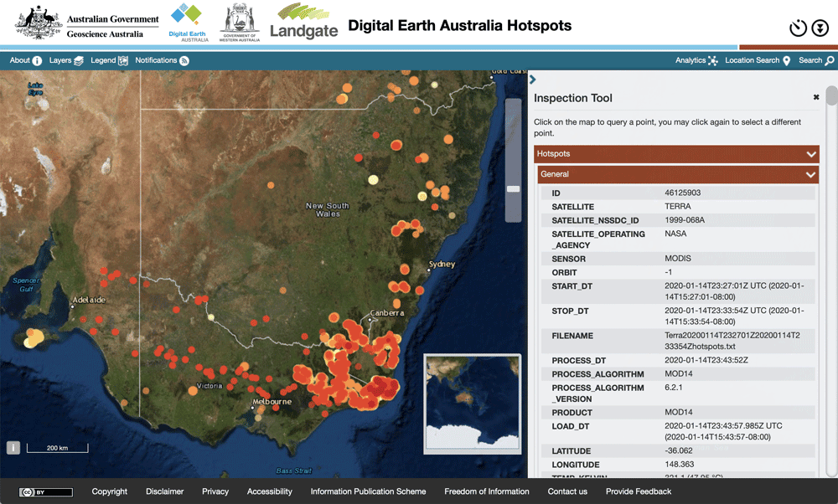Click the timer refresh icon in header

pos(798,28)
